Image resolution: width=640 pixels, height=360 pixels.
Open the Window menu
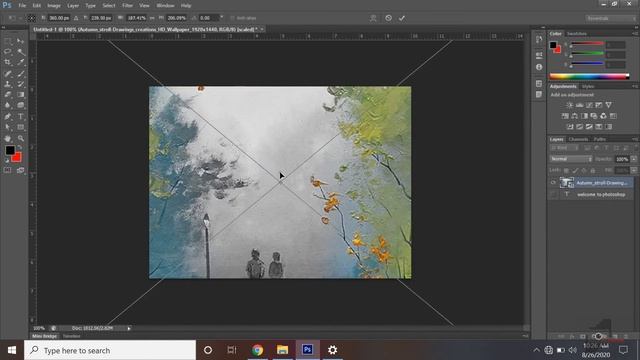tap(165, 6)
